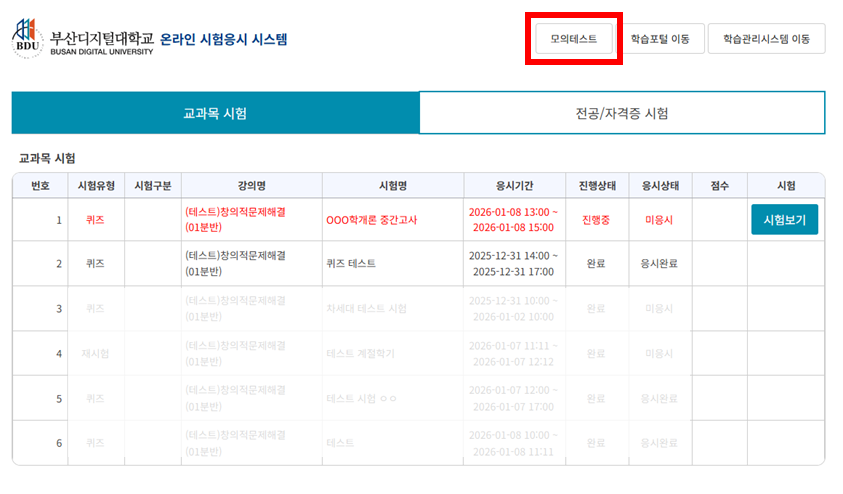The height and width of the screenshot is (494, 843).
Task: Open 학습포털 이동 link button
Action: (x=659, y=39)
